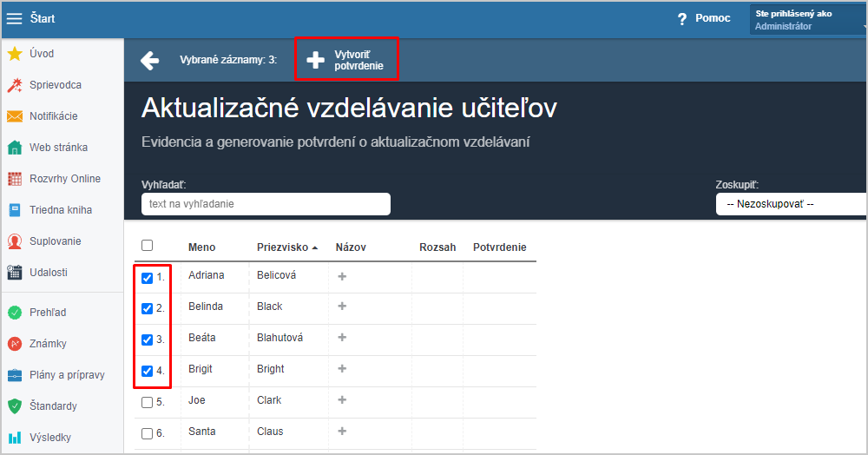Click the Pomoc help link

[x=713, y=18]
